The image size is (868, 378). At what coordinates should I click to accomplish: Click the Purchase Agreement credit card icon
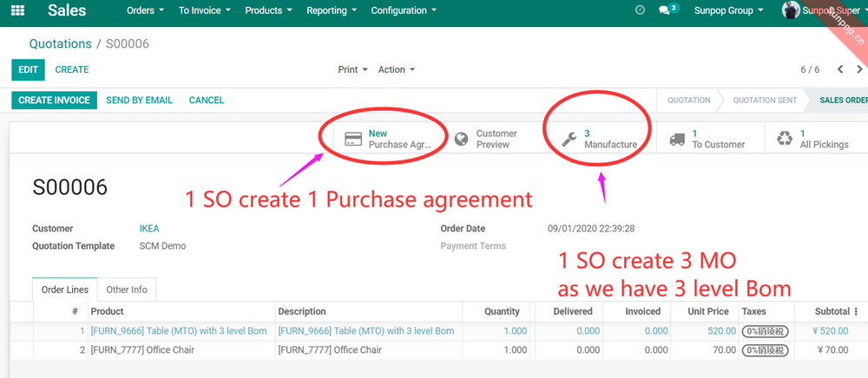click(352, 139)
